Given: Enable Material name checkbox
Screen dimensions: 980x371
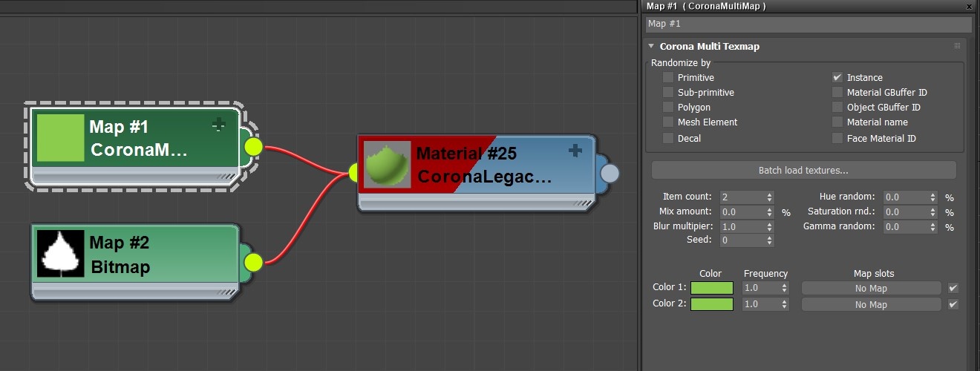Looking at the screenshot, I should [837, 122].
